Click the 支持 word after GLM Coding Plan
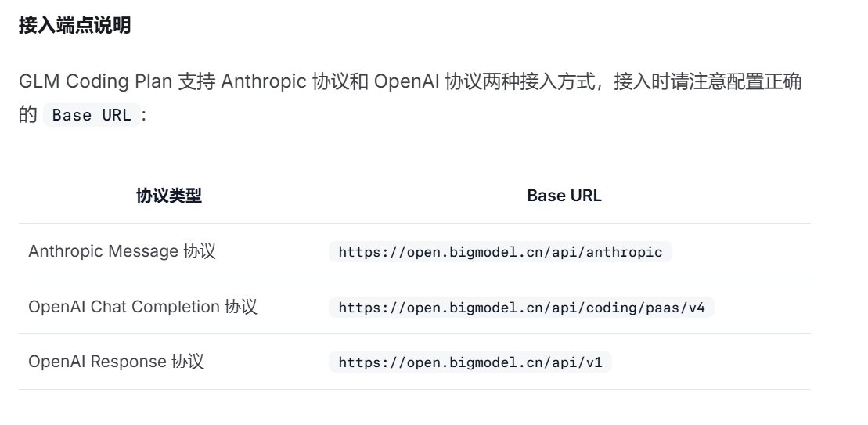868x425 pixels. [196, 81]
